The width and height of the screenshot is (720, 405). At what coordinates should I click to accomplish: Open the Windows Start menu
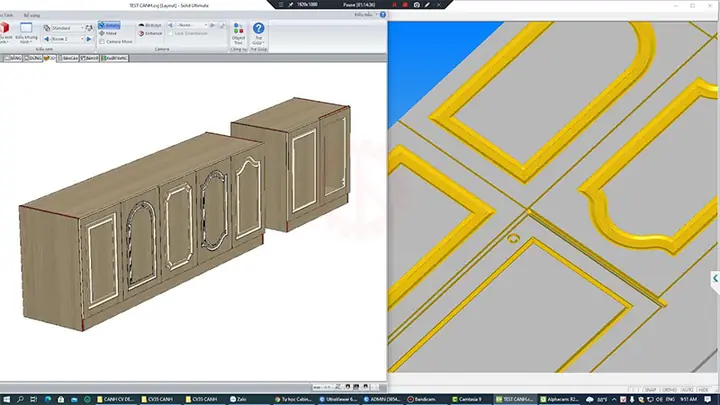pyautogui.click(x=6, y=399)
